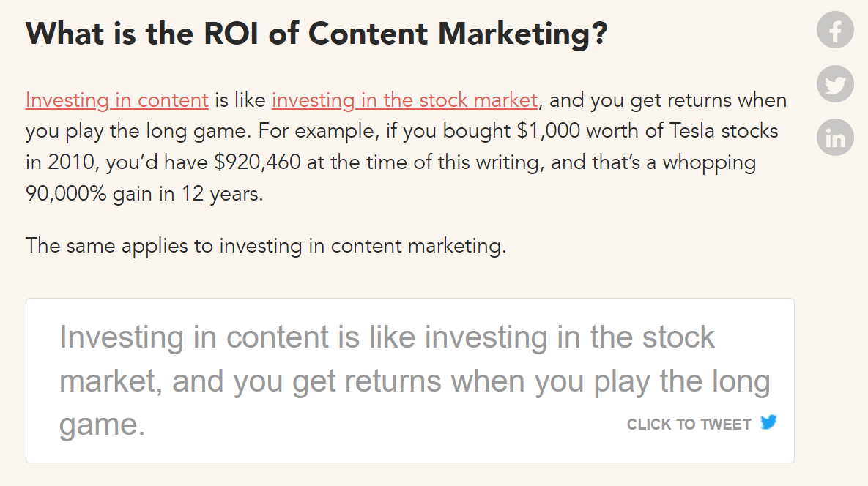Share the article on Twitter via sidebar
Viewport: 868px width, 486px height.
(835, 84)
